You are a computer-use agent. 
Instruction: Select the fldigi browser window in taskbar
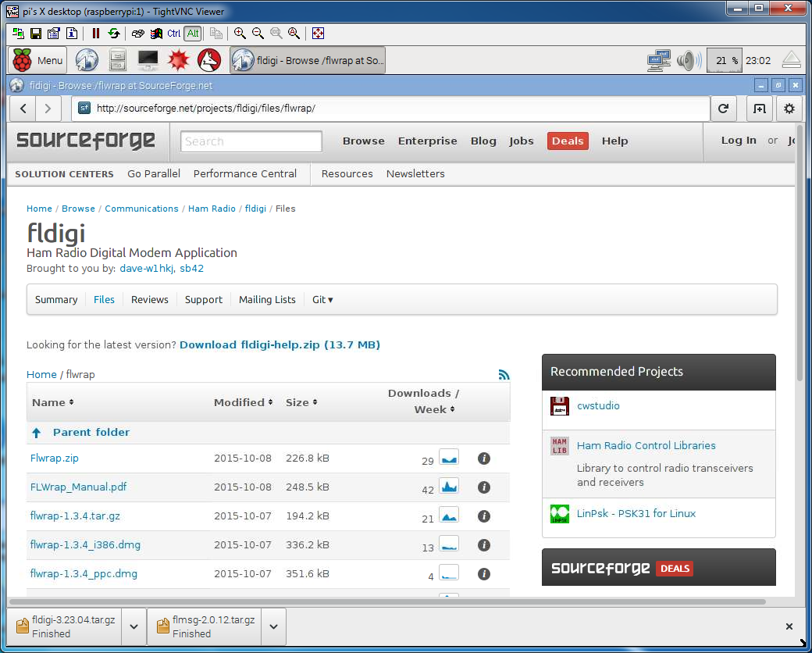pyautogui.click(x=308, y=61)
